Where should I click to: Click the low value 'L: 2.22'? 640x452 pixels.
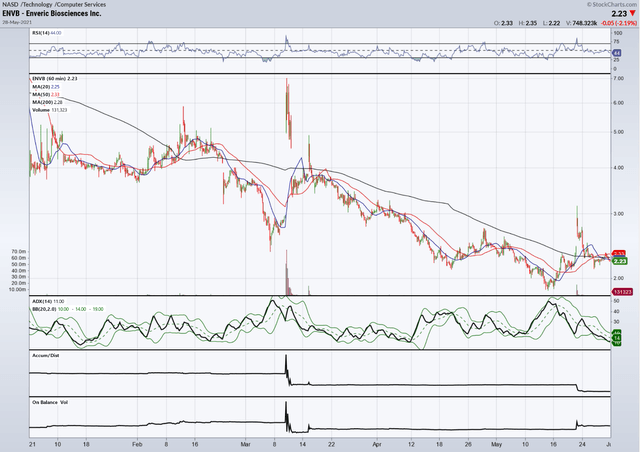[551, 23]
